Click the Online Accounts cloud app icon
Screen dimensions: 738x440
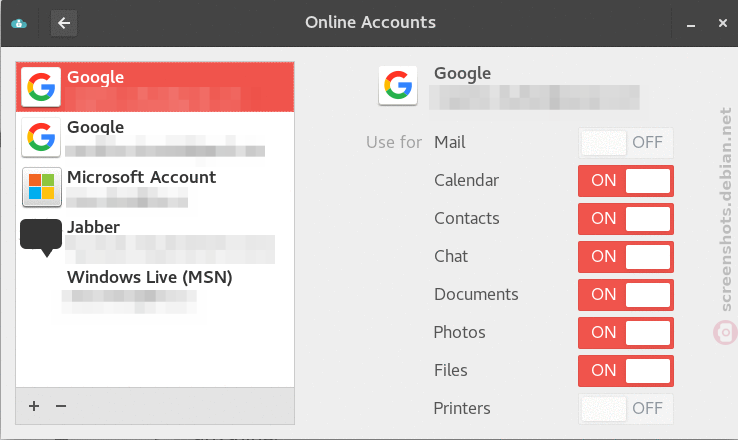pyautogui.click(x=19, y=23)
